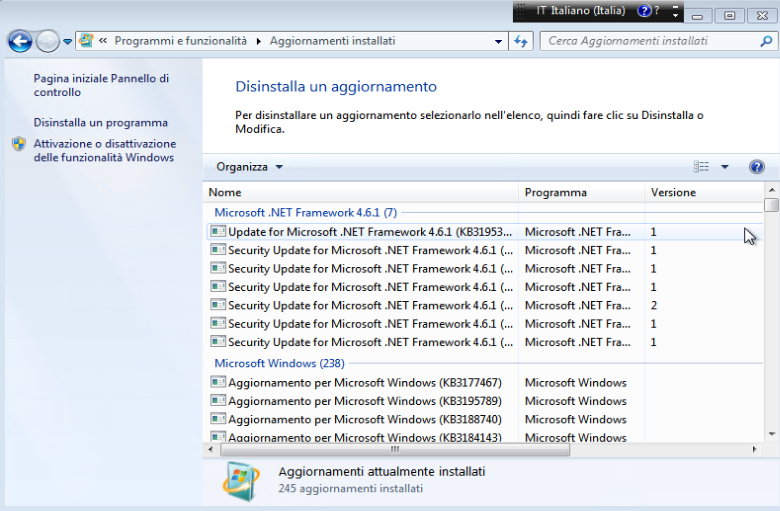
Task: Click the 245 aggiornamenti installati status text
Action: (x=351, y=489)
